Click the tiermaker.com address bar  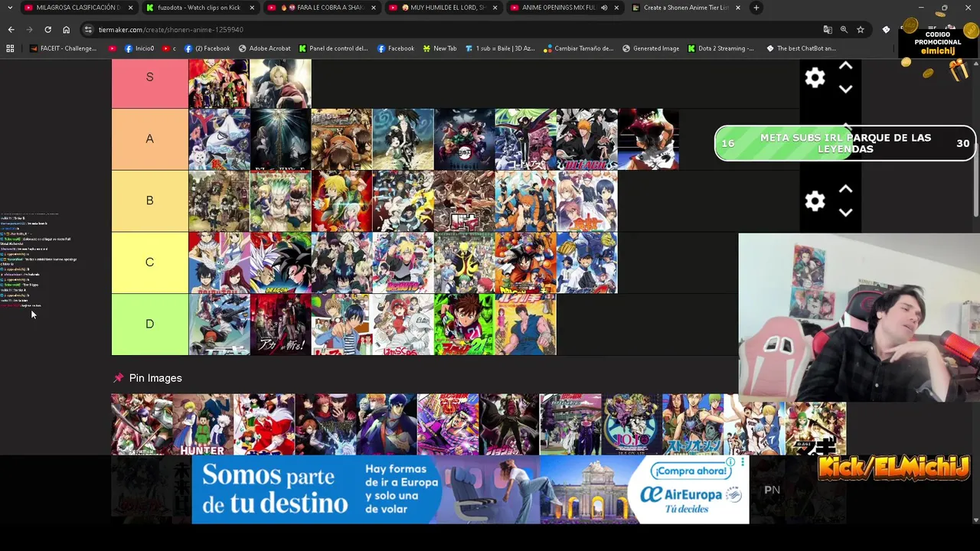point(452,29)
